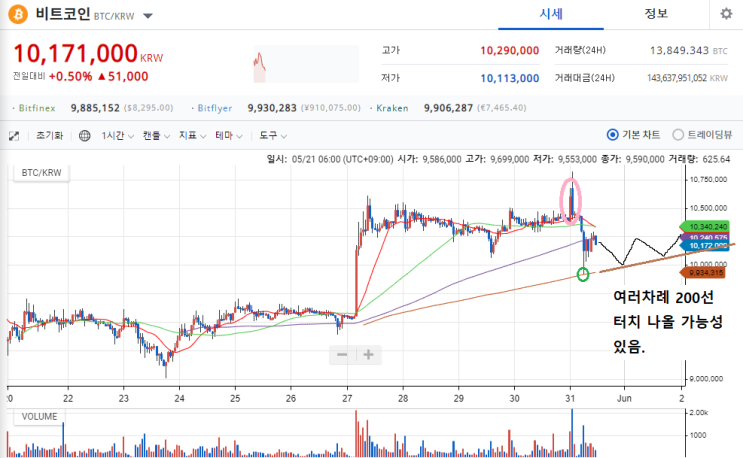
Task: Click the 9,000,000 price axis label
Action: click(706, 379)
